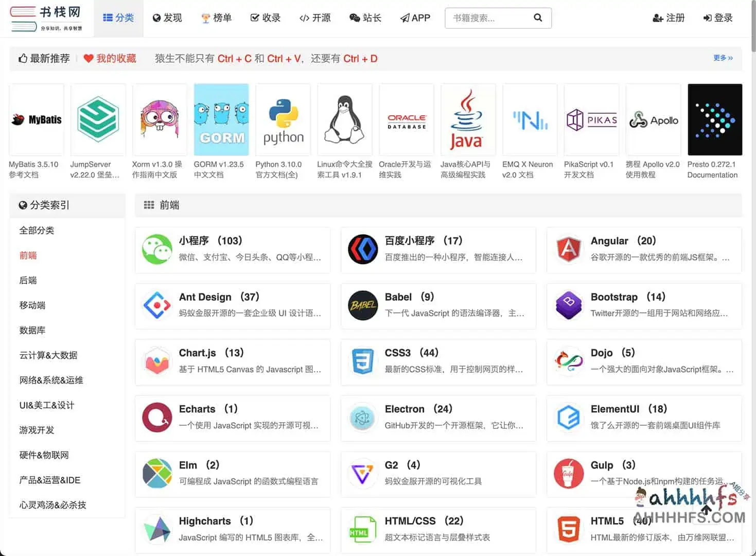This screenshot has height=556, width=756.
Task: Click the Babel category icon
Action: [x=363, y=306]
